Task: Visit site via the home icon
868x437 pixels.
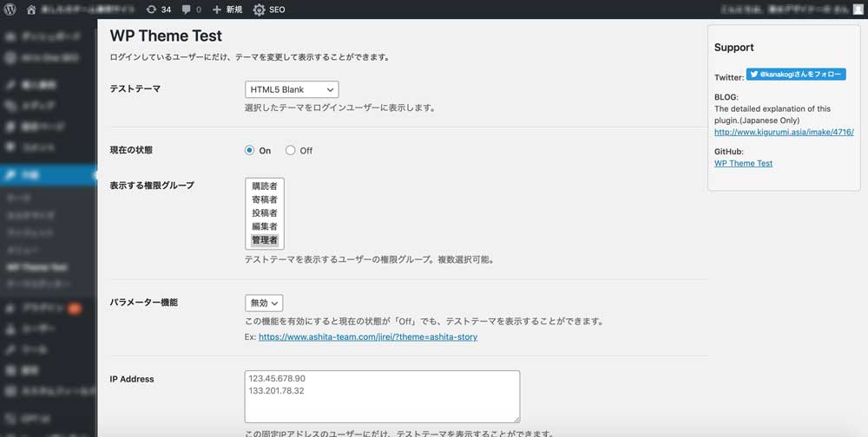Action: click(x=31, y=10)
